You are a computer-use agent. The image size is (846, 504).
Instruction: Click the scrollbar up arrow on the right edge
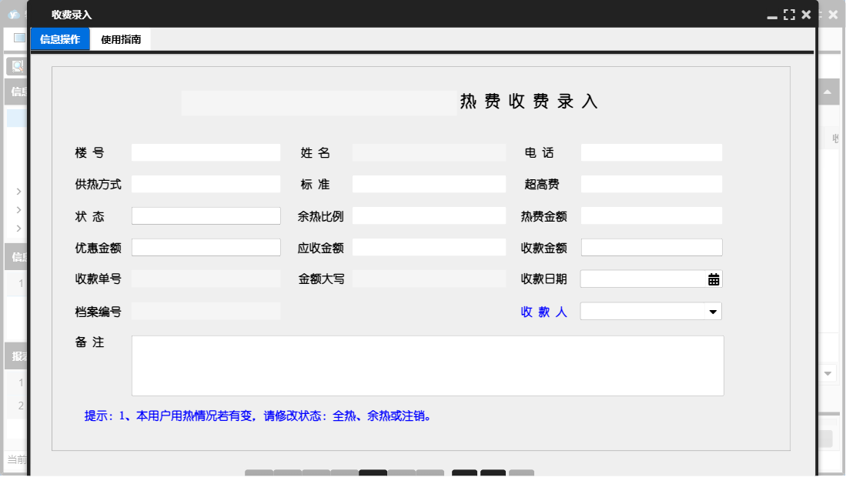(x=828, y=92)
